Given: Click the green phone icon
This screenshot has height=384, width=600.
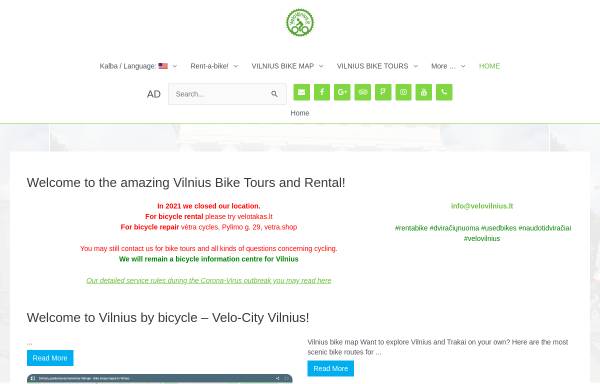Looking at the screenshot, I should coord(444,92).
